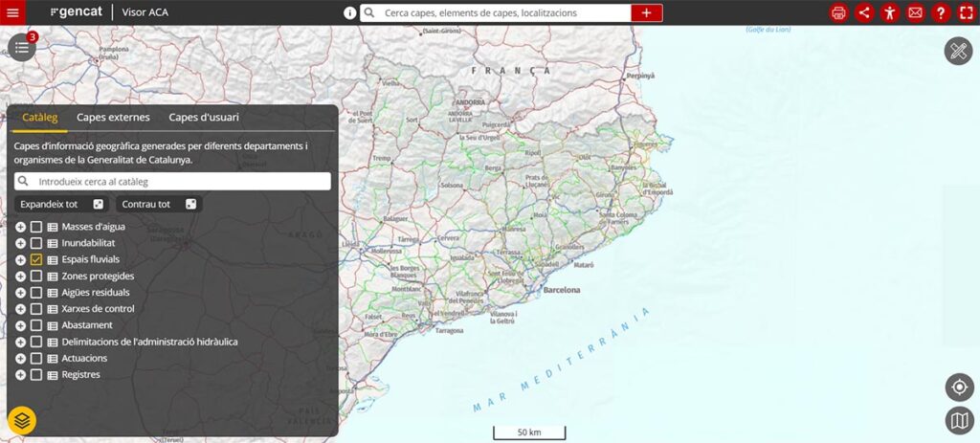This screenshot has height=443, width=980.
Task: Expand the Zones protegides group
Action: point(21,277)
